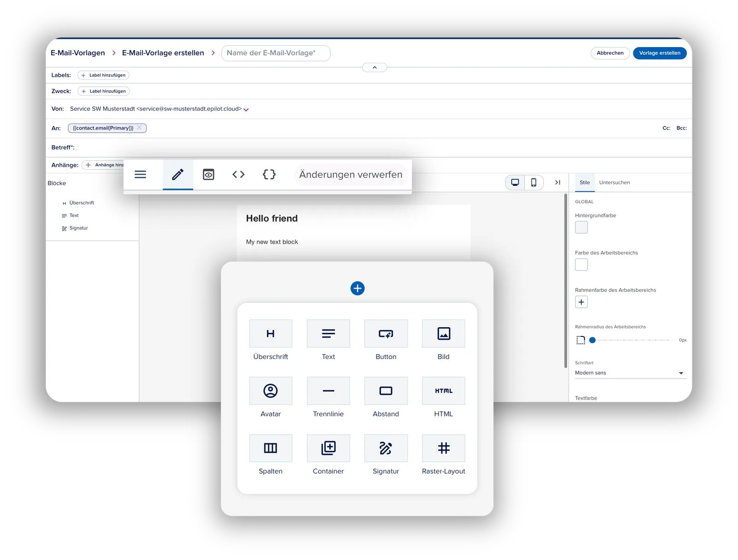Collapse the right styles sidebar

point(558,183)
